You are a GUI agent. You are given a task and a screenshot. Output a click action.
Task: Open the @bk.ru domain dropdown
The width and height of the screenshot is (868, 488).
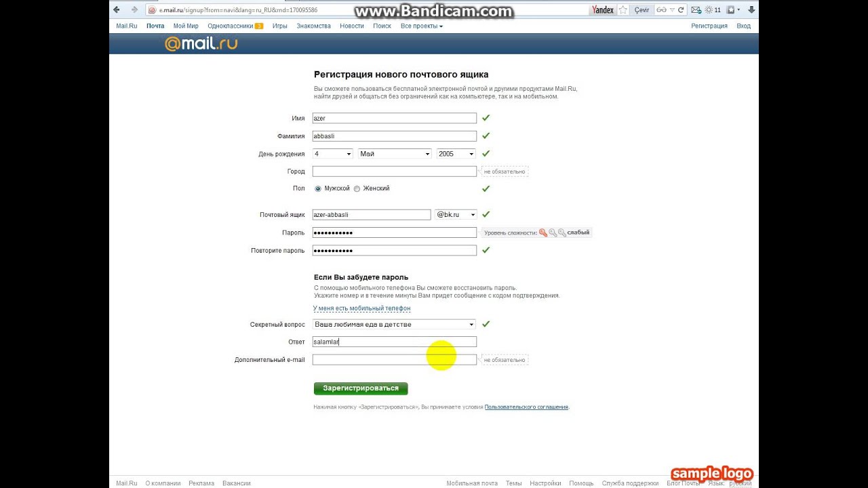(456, 215)
